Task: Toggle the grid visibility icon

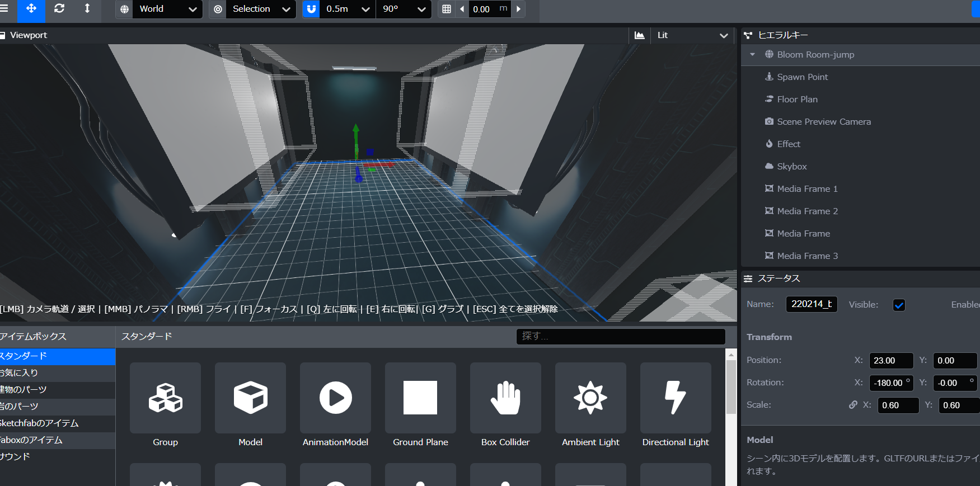Action: [447, 9]
